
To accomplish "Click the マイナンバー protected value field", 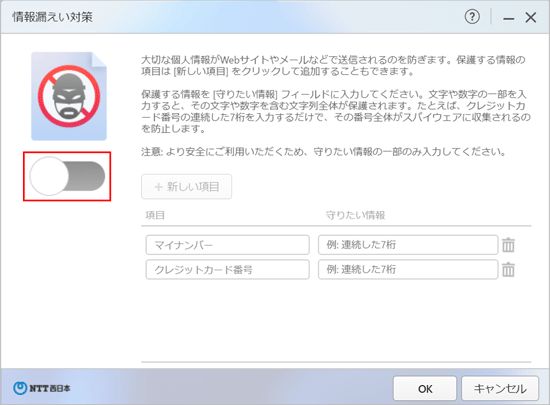I will [408, 245].
